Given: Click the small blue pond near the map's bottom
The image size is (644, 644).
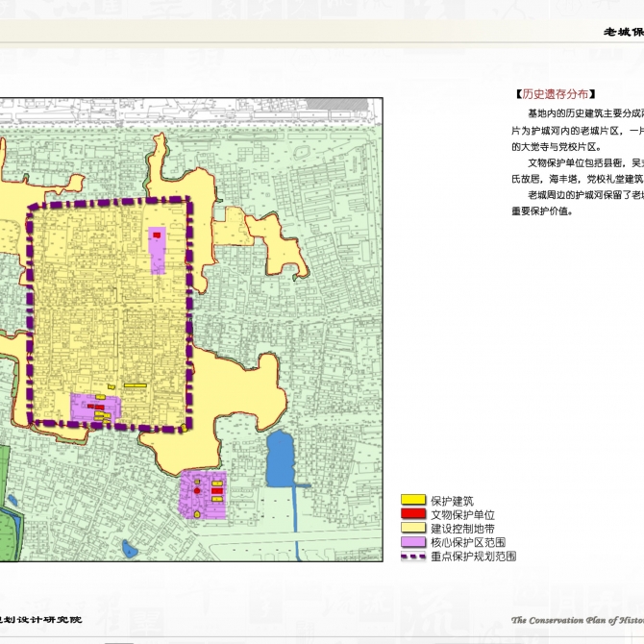Looking at the screenshot, I should tap(129, 549).
